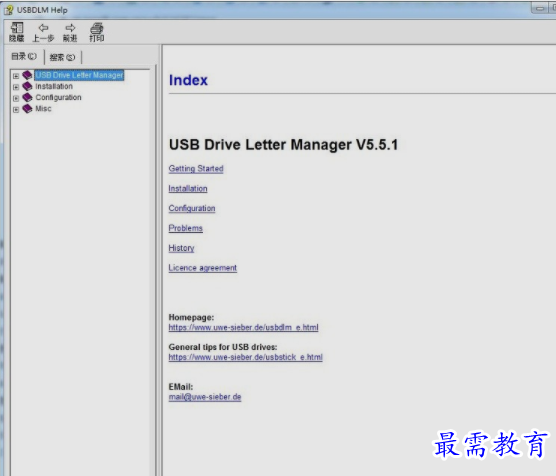Viewport: 556px width, 476px height.
Task: Follow the Problems link
Action: tap(185, 228)
